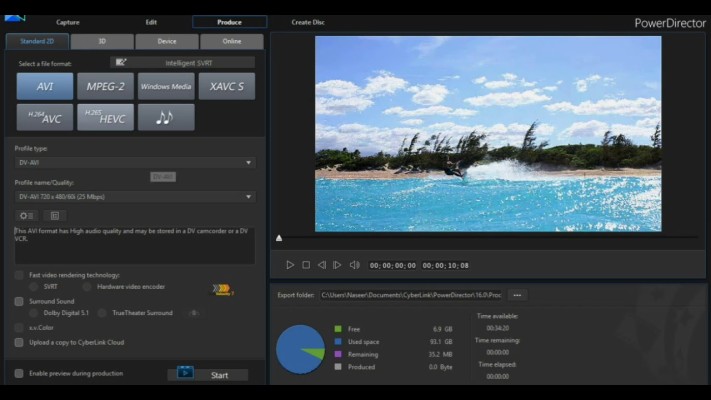Stop the preview playback
Image resolution: width=711 pixels, height=400 pixels.
tap(306, 265)
